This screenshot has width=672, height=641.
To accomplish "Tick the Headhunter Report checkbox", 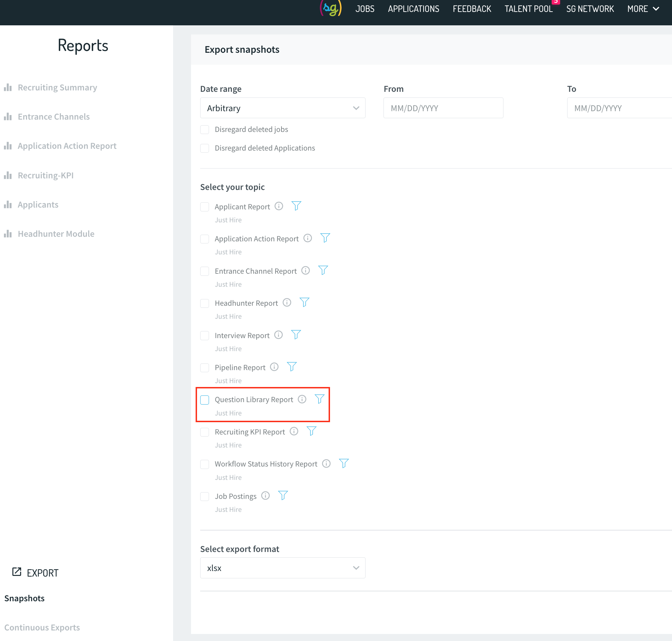I will [204, 303].
